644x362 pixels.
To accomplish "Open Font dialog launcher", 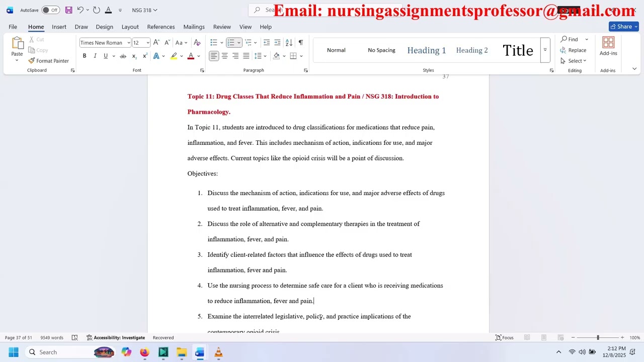I will (202, 70).
